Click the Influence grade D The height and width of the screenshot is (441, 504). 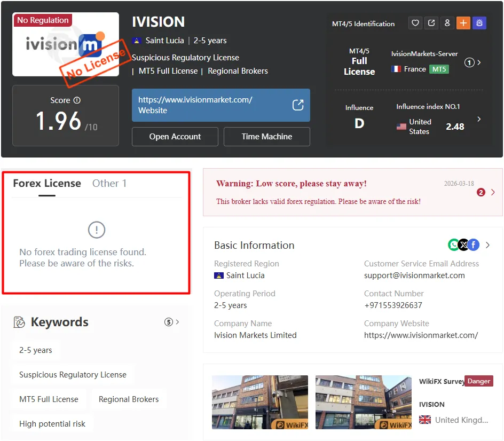click(359, 123)
